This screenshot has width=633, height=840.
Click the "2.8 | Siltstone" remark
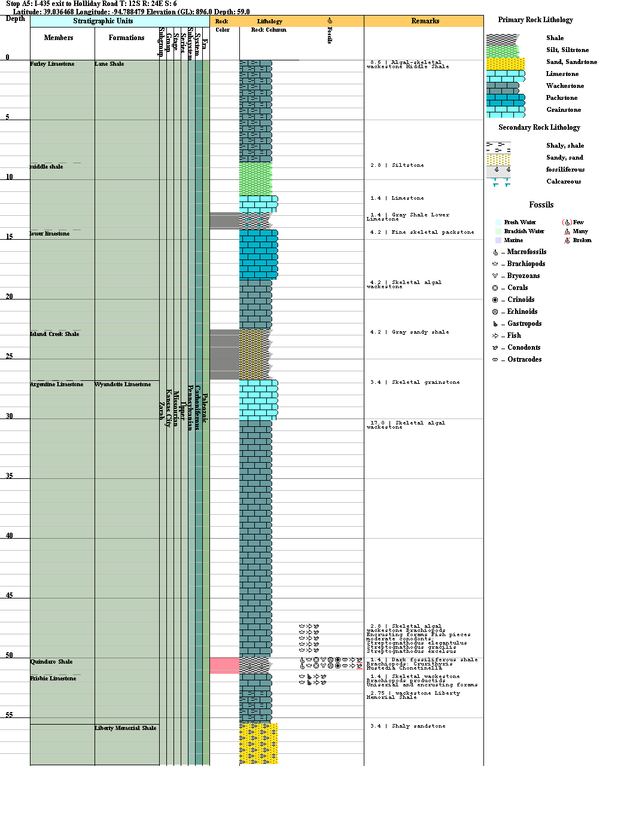point(397,165)
